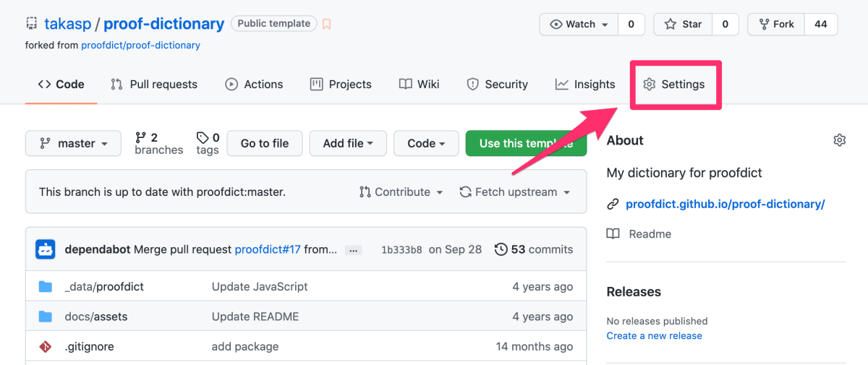The width and height of the screenshot is (868, 365).
Task: Click the dependabot avatar icon
Action: 46,249
